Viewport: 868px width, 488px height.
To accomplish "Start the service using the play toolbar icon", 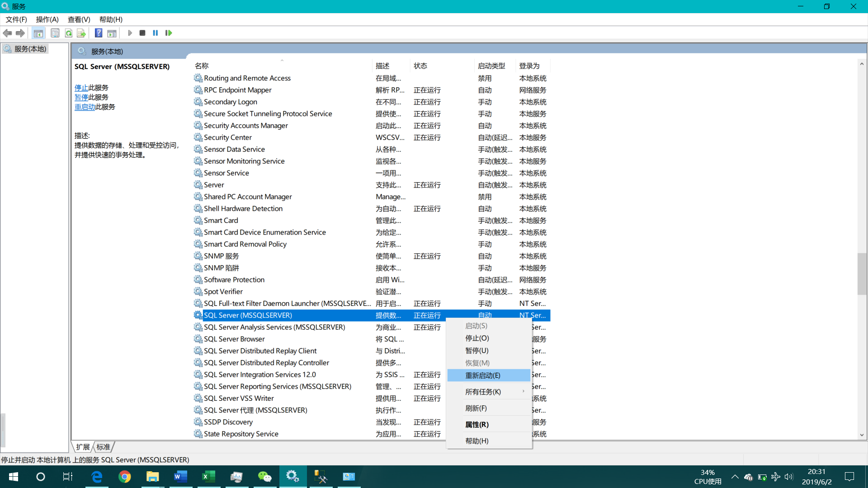I will 130,33.
